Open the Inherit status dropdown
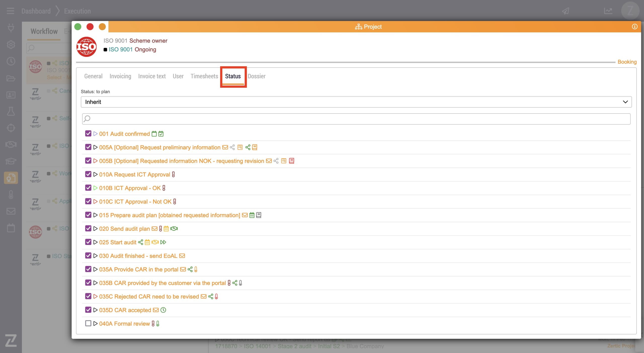The image size is (644, 353). point(356,102)
